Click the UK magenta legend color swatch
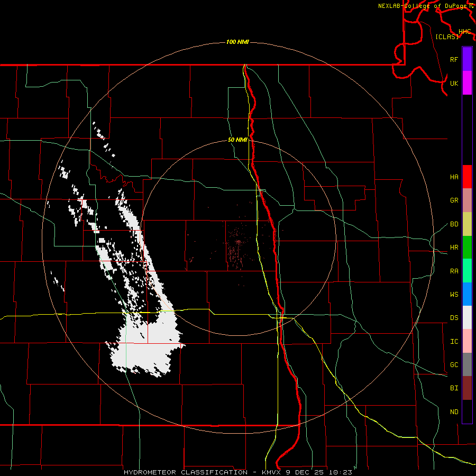 (467, 83)
